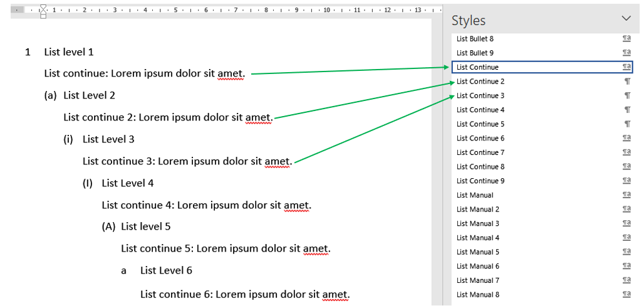Screen dimensions: 644x308
Task: Place cursor in '(I) List Level 4'
Action: pos(118,183)
